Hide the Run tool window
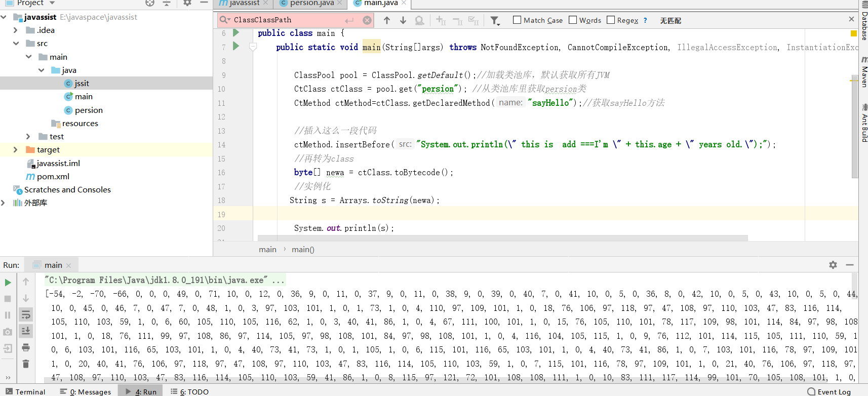Image resolution: width=868 pixels, height=396 pixels. tap(850, 265)
